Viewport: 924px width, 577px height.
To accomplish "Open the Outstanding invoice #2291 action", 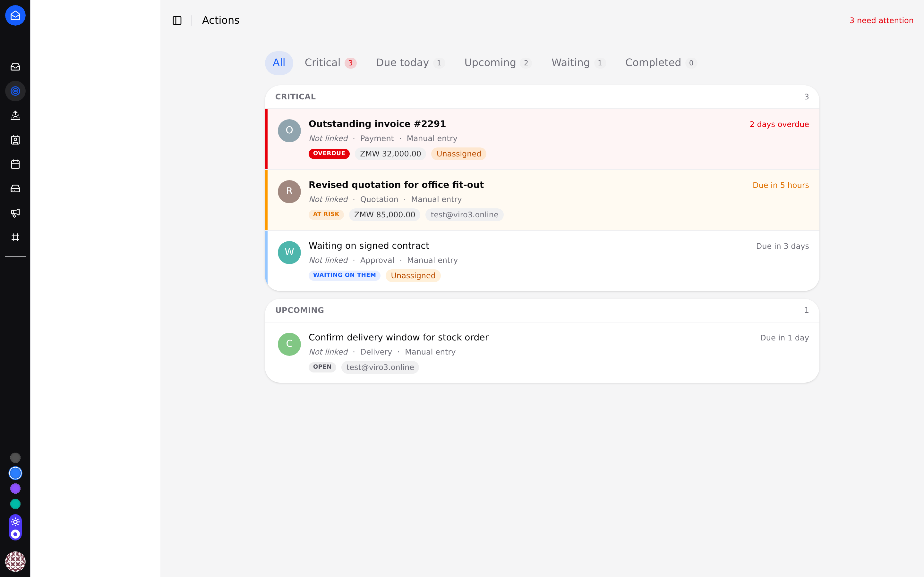I will [x=542, y=139].
